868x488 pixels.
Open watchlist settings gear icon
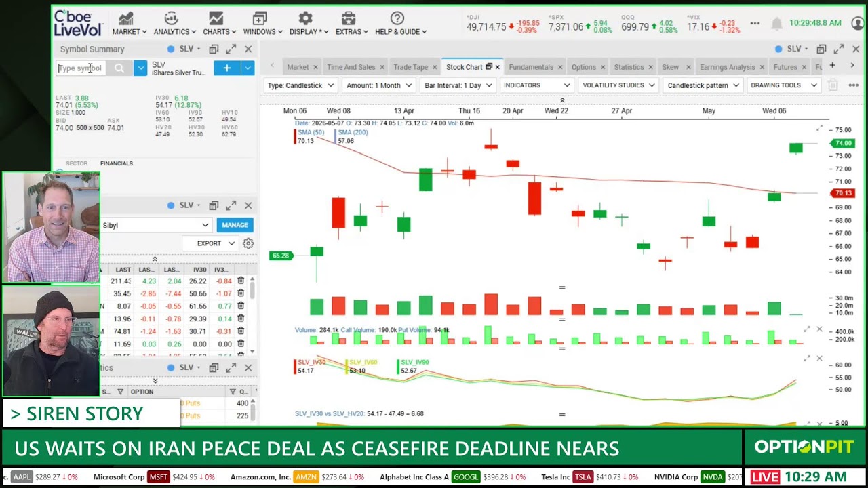coord(248,243)
